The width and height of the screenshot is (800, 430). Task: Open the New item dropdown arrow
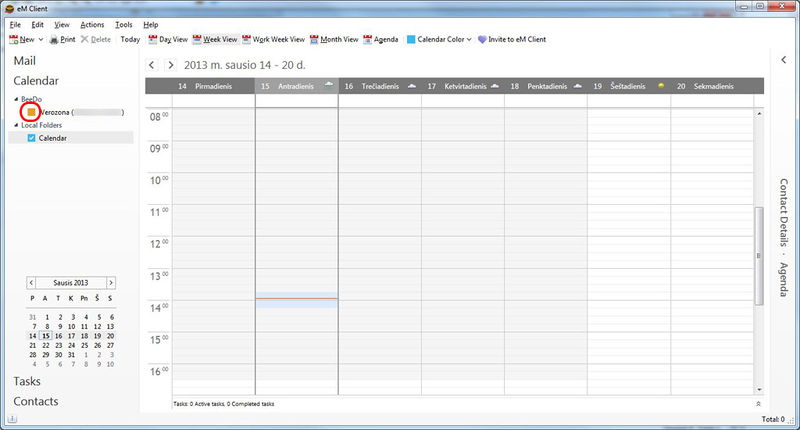(x=41, y=39)
